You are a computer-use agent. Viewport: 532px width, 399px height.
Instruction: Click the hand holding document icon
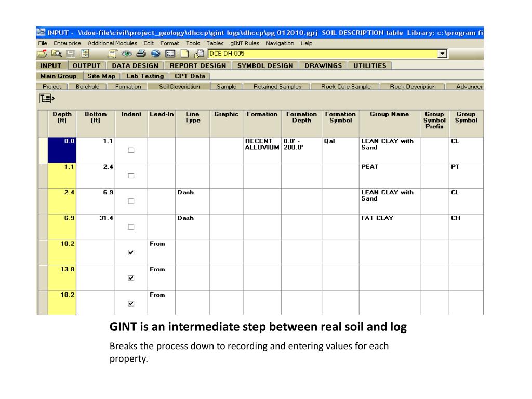pos(199,54)
